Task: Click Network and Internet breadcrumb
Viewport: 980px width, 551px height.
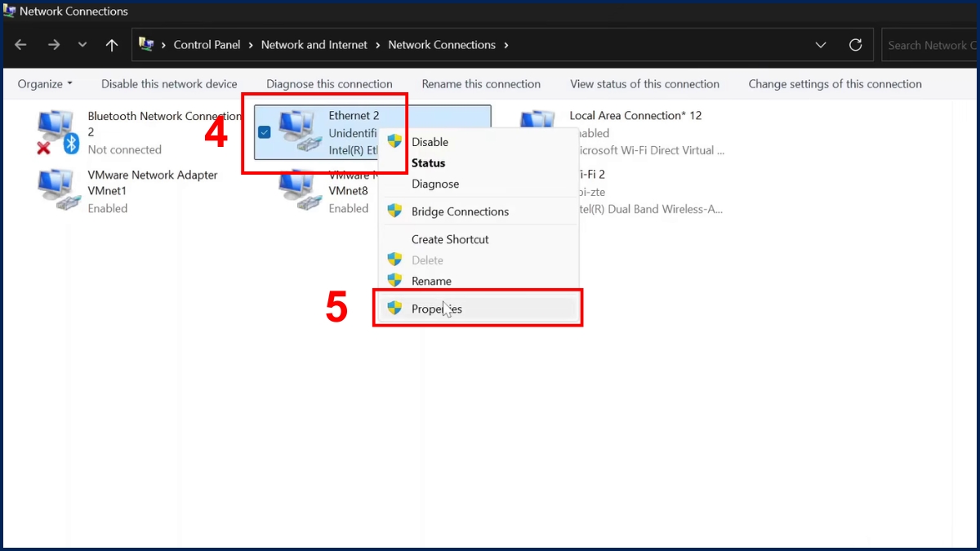Action: tap(314, 45)
